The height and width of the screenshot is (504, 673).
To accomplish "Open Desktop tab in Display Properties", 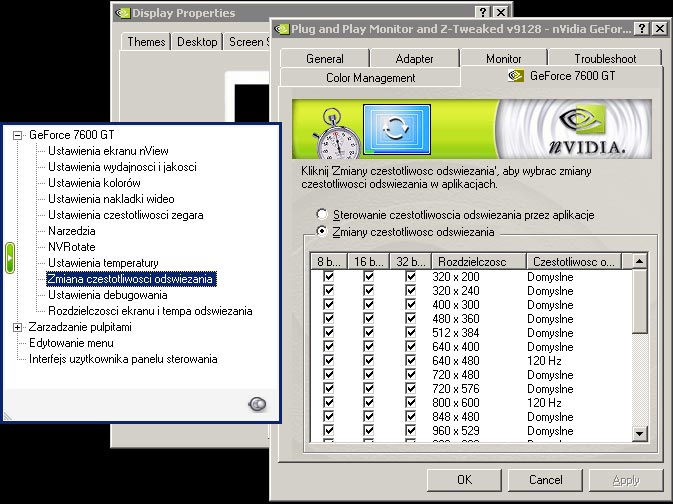I will coord(197,42).
